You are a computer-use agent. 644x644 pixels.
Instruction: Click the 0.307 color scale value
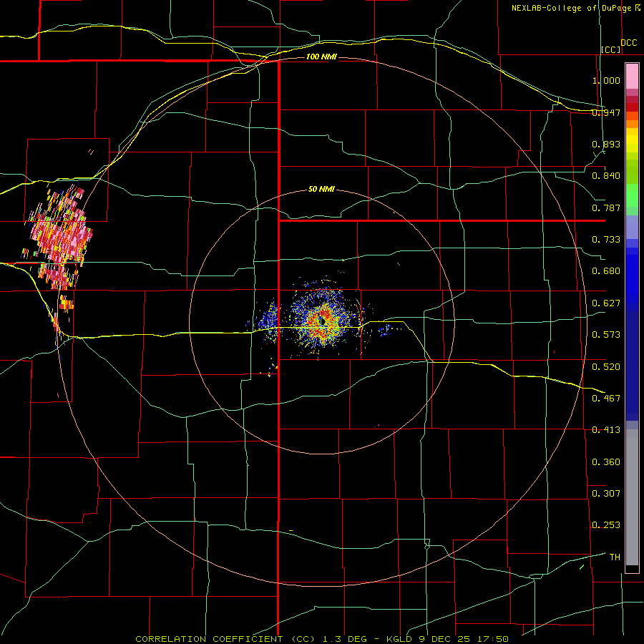[606, 493]
